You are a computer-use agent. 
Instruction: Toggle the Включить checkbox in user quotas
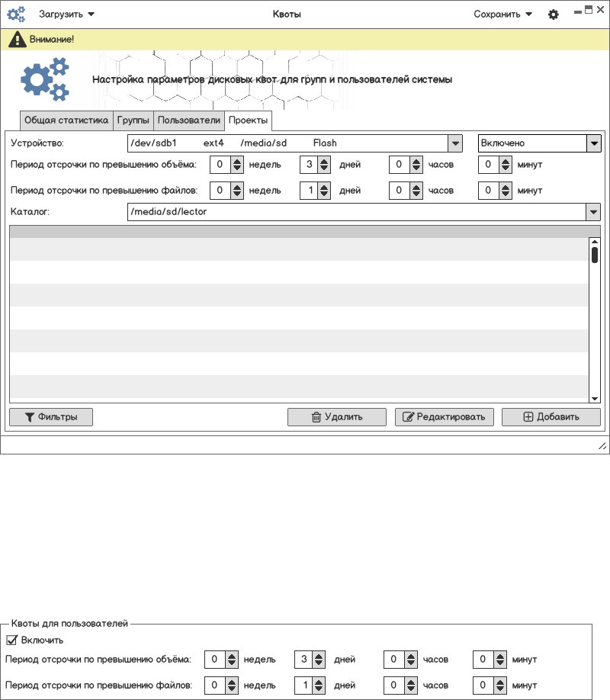[12, 641]
